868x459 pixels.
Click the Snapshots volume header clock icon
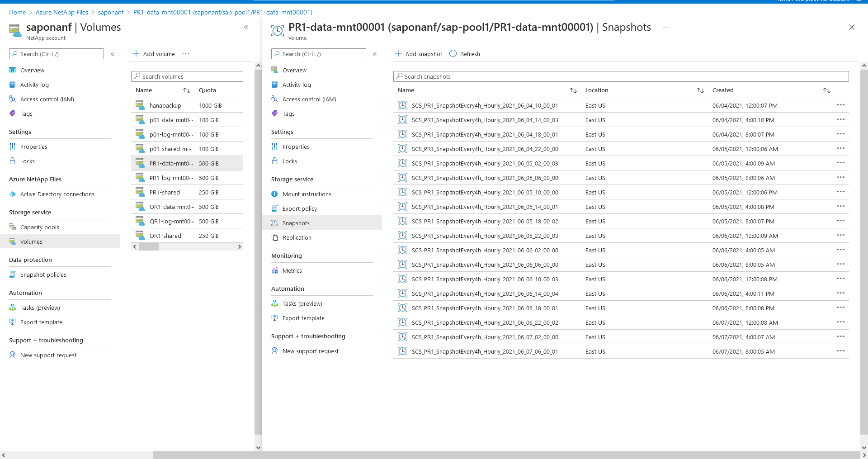tap(277, 31)
